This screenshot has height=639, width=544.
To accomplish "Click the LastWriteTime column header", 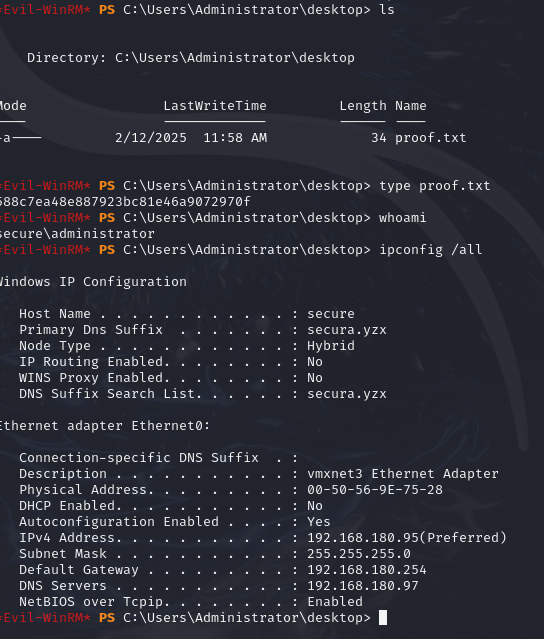I will (x=215, y=106).
